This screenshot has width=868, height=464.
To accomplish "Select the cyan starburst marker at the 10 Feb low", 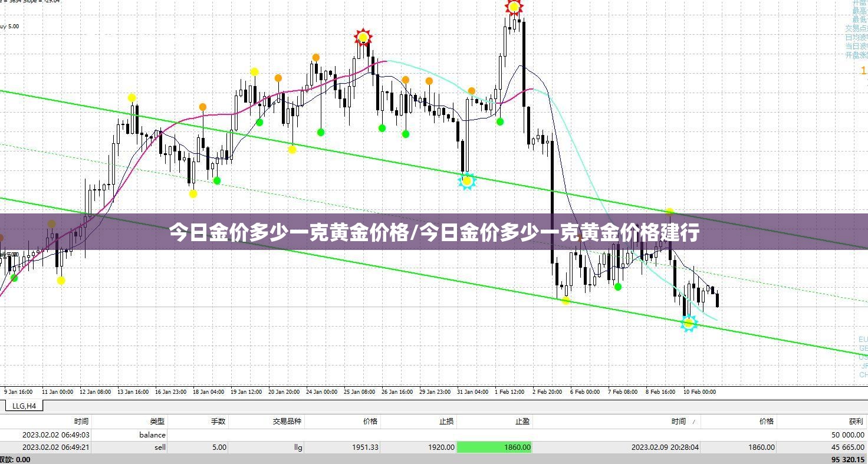I will coord(688,323).
